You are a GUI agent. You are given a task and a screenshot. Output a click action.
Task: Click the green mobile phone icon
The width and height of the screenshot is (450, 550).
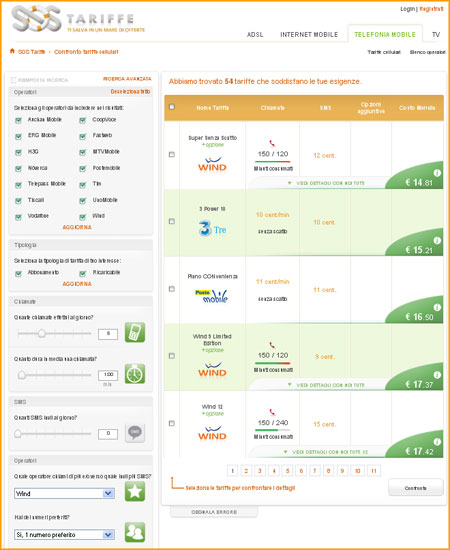[135, 332]
